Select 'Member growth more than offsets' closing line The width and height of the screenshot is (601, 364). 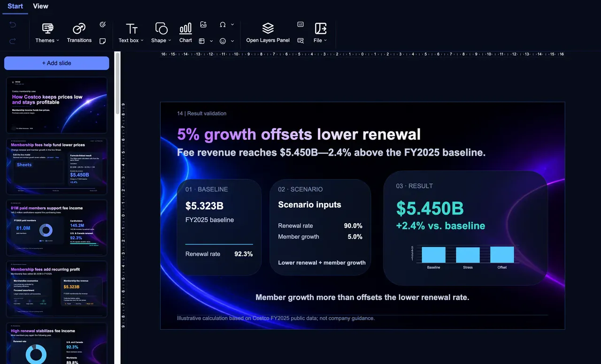362,297
